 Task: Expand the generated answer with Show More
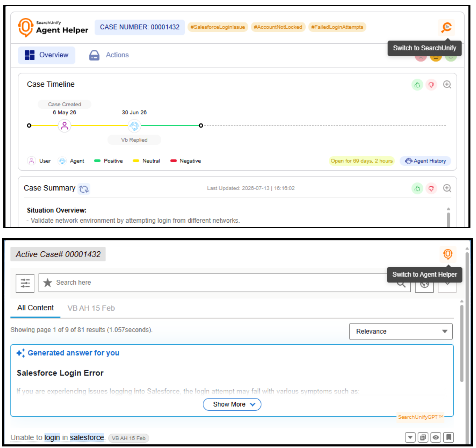[232, 404]
